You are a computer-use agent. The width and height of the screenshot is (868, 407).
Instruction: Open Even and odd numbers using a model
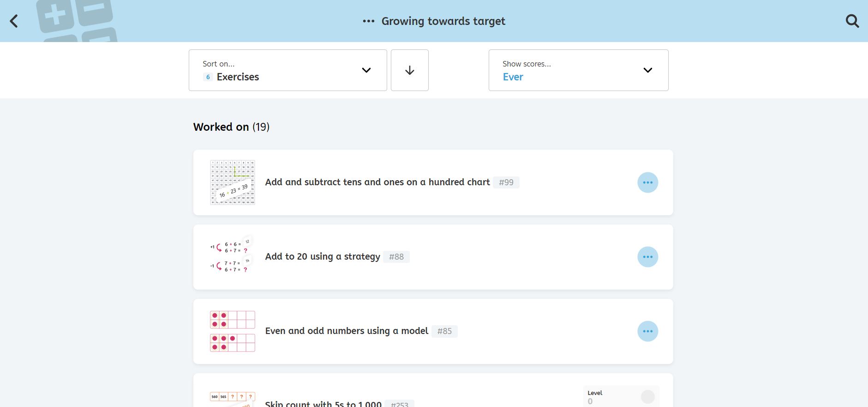click(347, 331)
